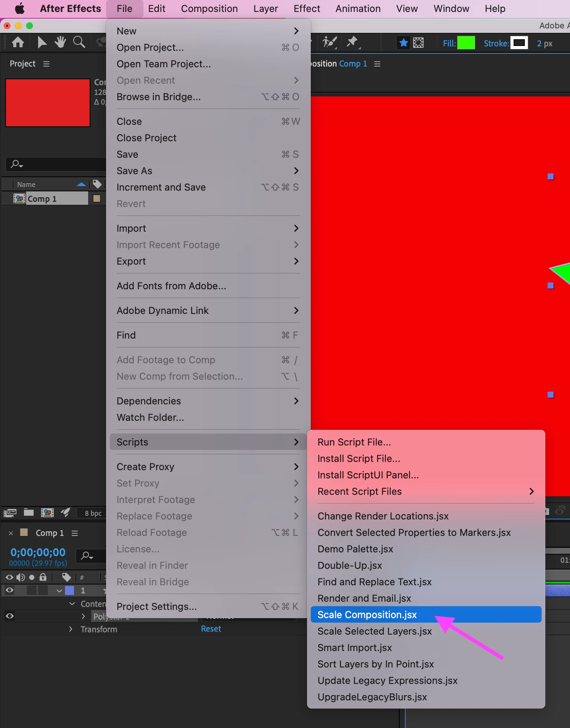Click Reset link next to Transform

point(211,629)
